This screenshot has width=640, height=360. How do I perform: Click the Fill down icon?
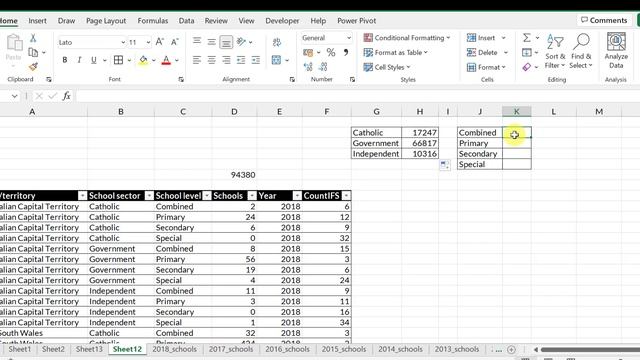click(x=527, y=52)
